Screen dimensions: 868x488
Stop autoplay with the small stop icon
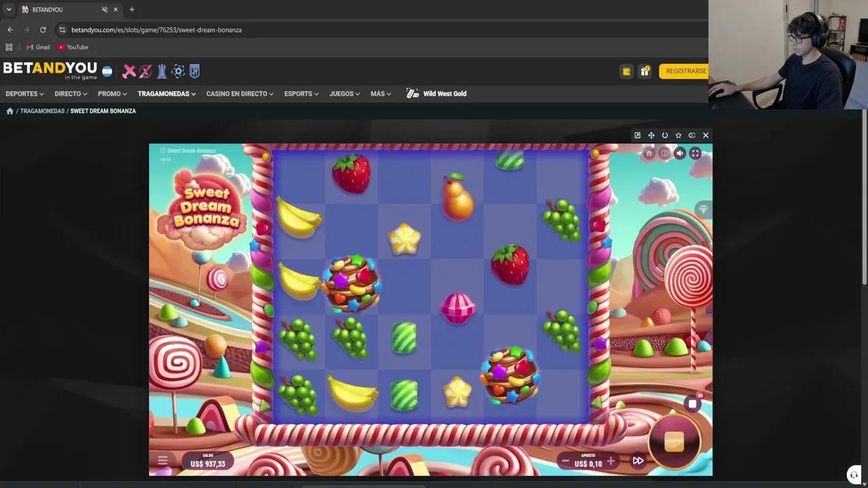(692, 404)
